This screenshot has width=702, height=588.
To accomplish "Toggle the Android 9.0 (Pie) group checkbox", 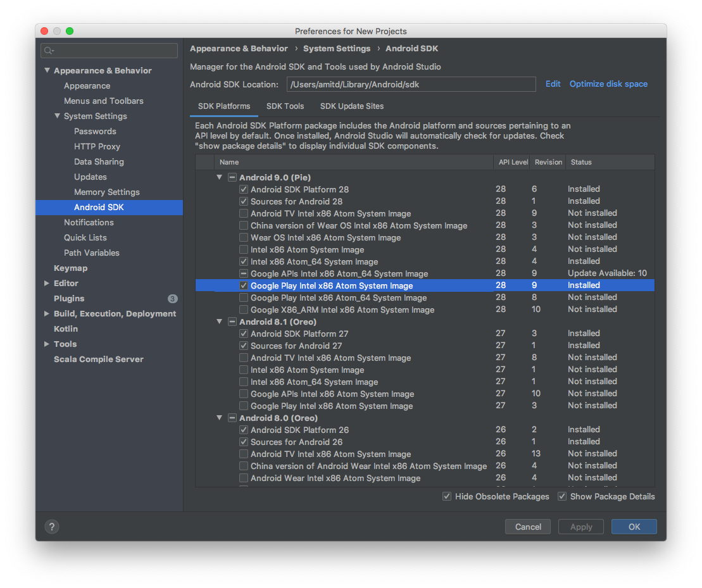I will point(232,177).
